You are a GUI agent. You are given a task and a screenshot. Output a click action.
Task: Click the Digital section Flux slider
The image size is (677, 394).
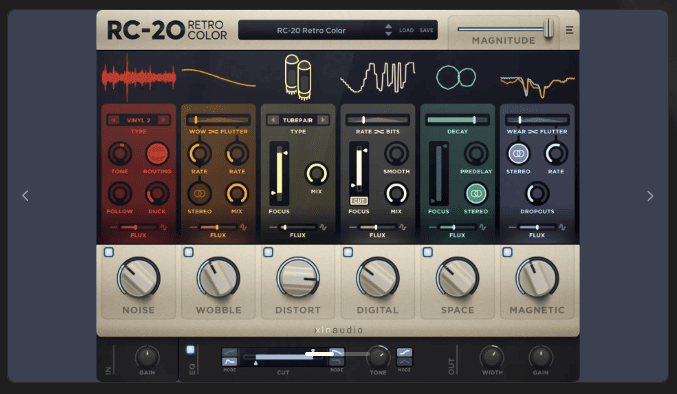377,227
